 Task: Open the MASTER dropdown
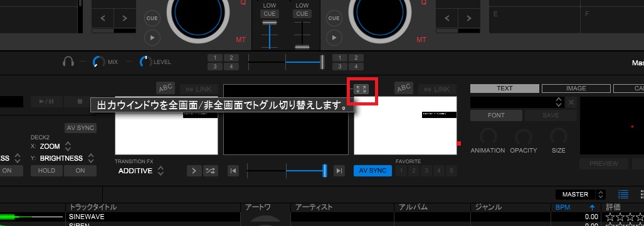coord(581,195)
